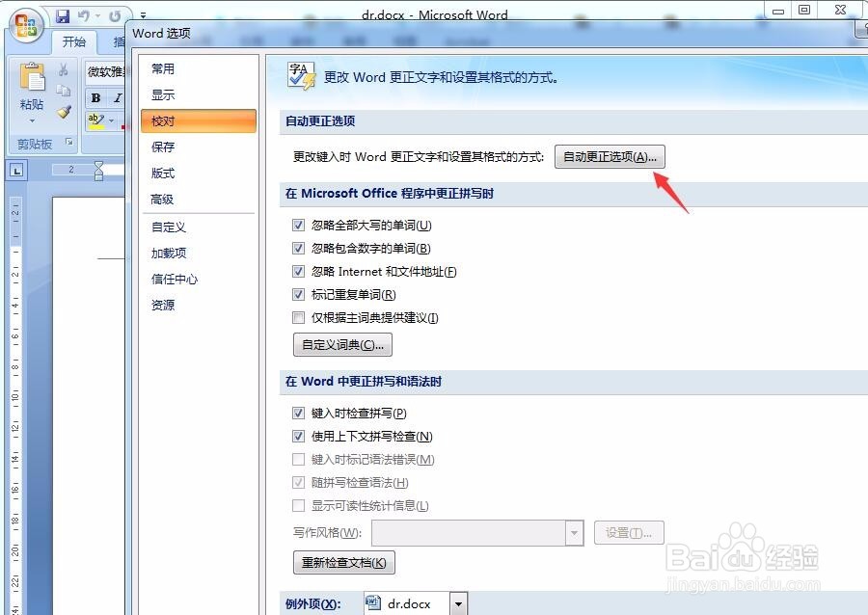Toggle Italic formatting button
868x615 pixels.
(118, 98)
